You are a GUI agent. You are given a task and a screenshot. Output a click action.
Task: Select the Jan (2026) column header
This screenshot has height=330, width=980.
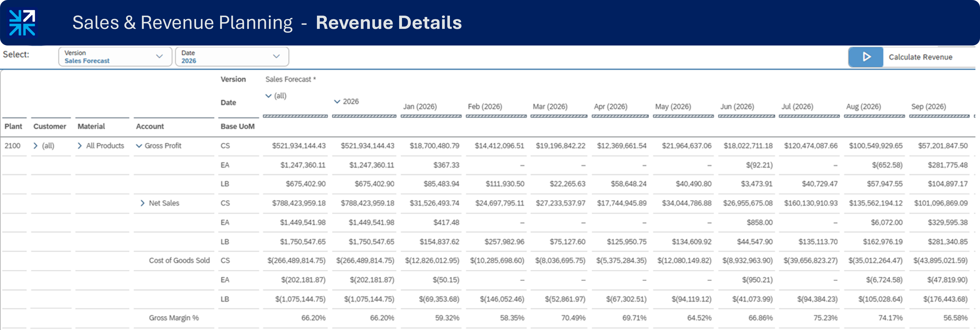(420, 107)
